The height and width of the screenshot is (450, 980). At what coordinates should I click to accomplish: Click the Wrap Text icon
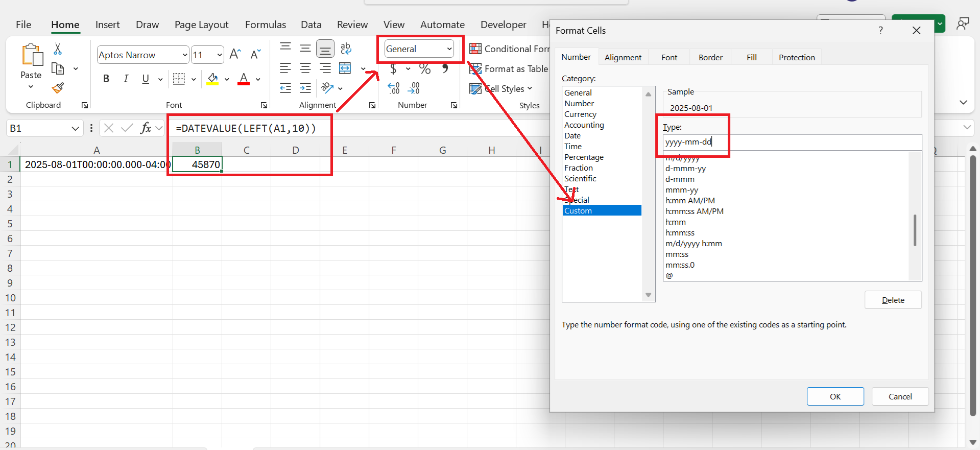pos(346,48)
